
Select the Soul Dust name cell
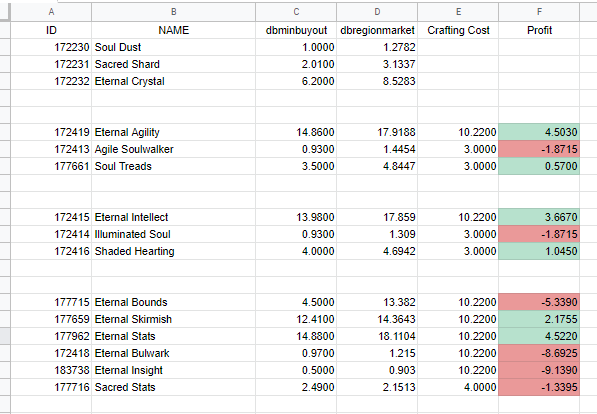pos(173,47)
